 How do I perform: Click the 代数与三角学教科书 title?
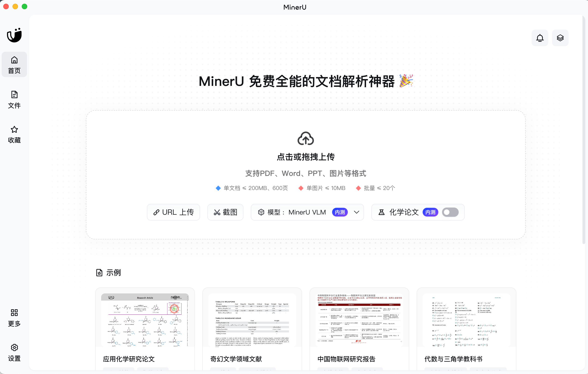click(453, 359)
